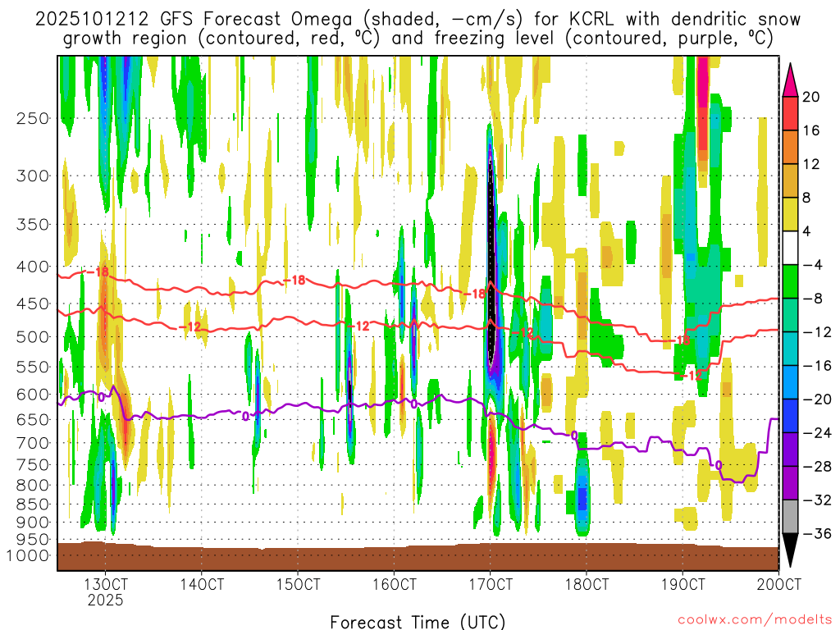The width and height of the screenshot is (840, 630).
Task: Click the -8 value label on the colorbar
Action: (x=812, y=299)
